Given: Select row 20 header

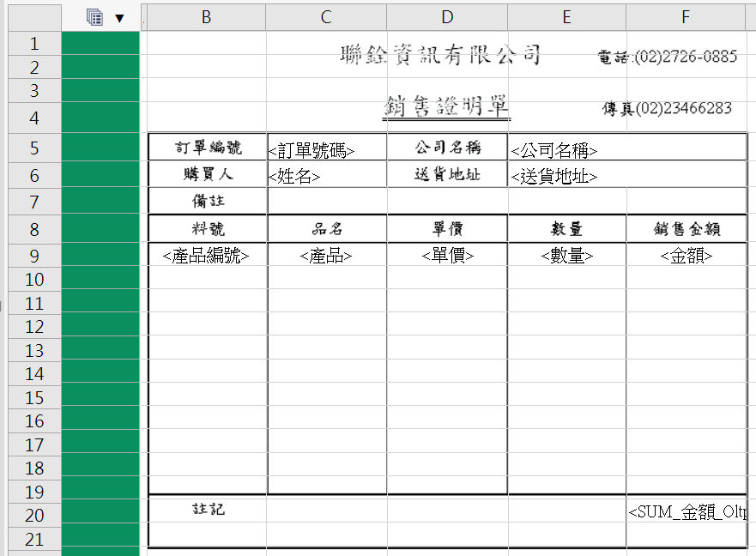Looking at the screenshot, I should point(34,516).
